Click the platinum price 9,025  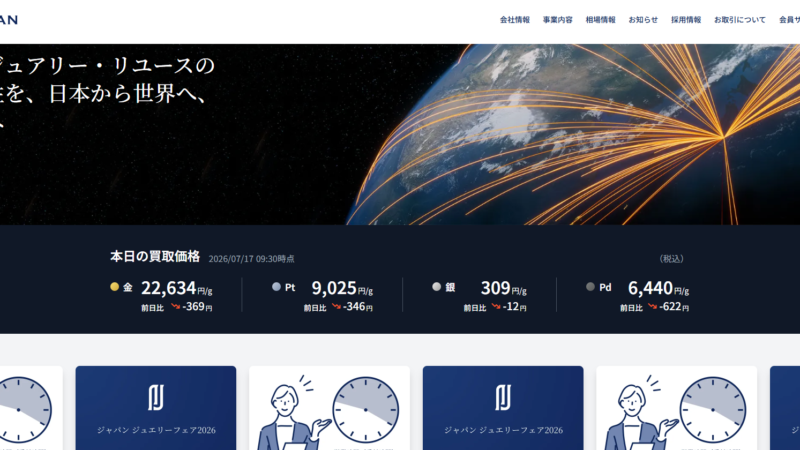334,288
